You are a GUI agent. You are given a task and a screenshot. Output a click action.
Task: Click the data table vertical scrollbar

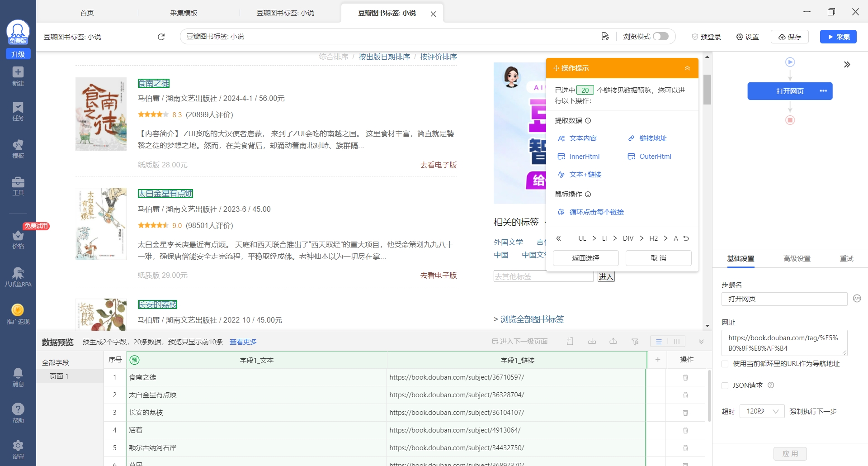[x=709, y=396]
